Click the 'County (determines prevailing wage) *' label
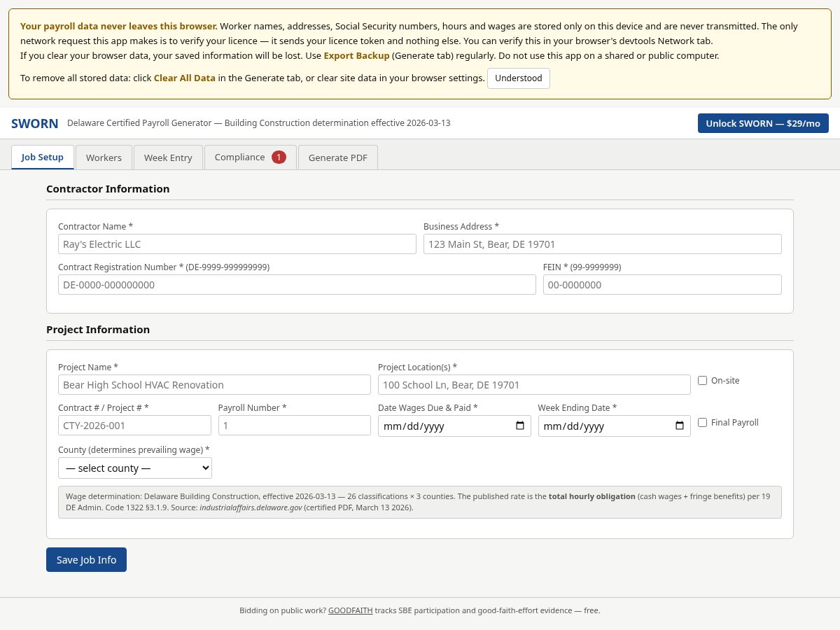 (x=134, y=449)
